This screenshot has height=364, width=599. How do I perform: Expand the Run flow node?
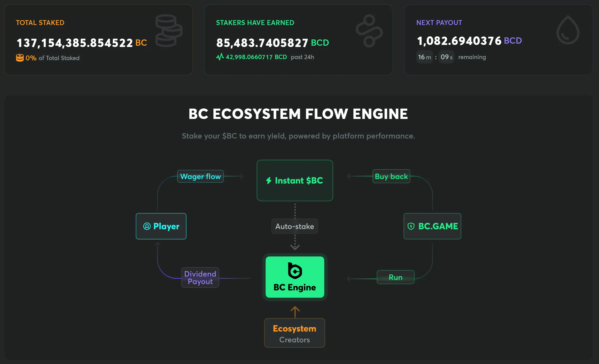(395, 277)
